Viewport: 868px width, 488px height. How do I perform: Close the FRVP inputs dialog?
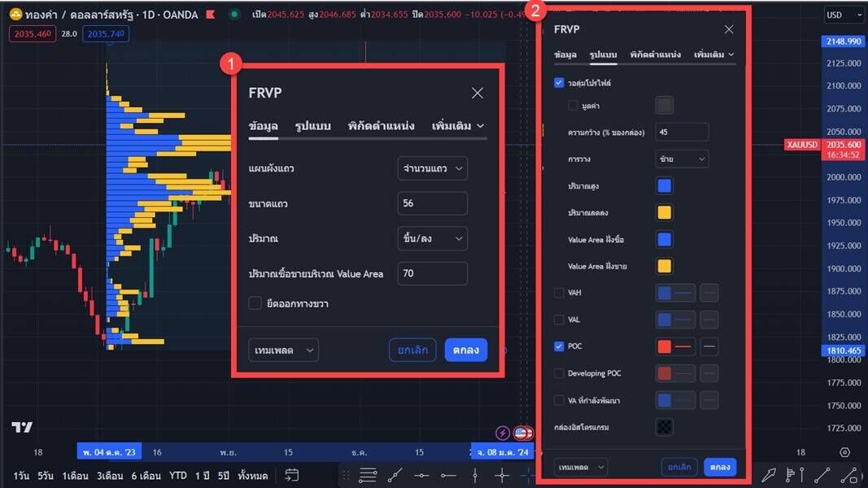[x=478, y=93]
